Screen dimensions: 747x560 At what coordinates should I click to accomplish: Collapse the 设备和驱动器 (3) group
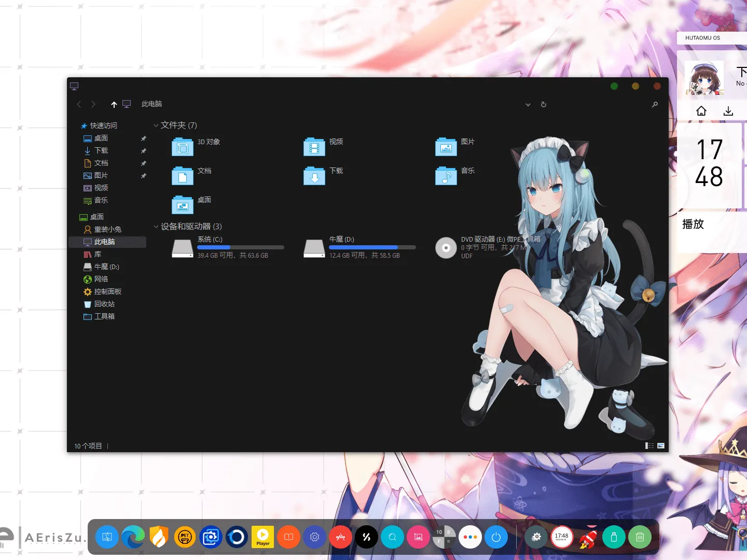pyautogui.click(x=156, y=227)
